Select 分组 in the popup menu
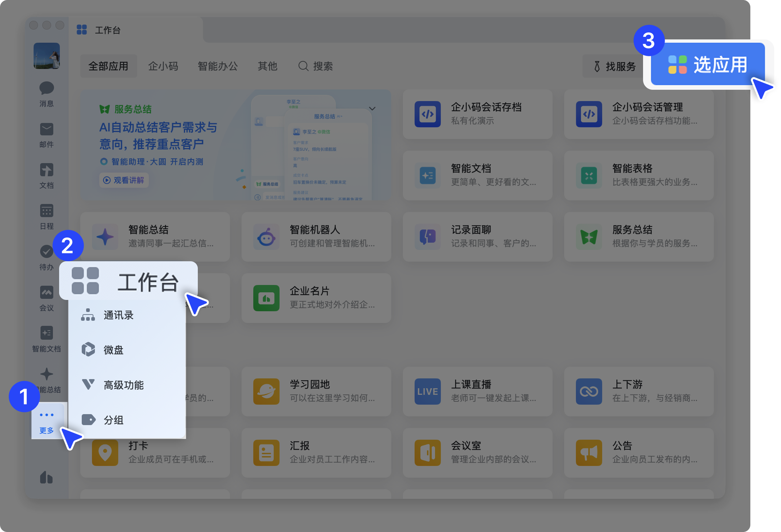This screenshot has height=532, width=781. coord(127,420)
